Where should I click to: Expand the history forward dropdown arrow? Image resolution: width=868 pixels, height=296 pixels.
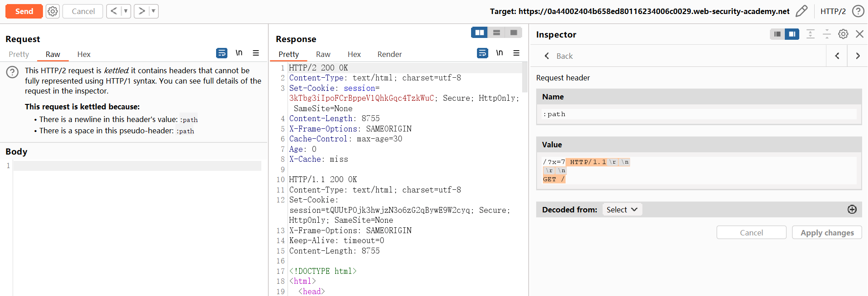(153, 11)
